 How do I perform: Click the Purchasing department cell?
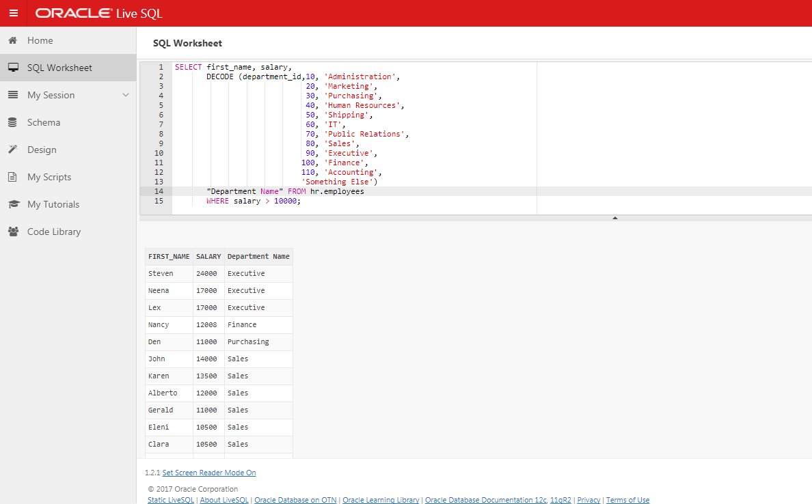tap(258, 342)
